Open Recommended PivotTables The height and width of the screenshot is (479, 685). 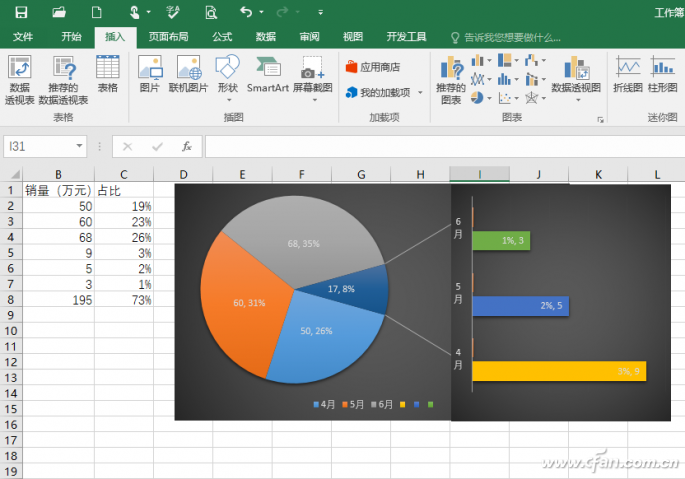click(x=63, y=80)
